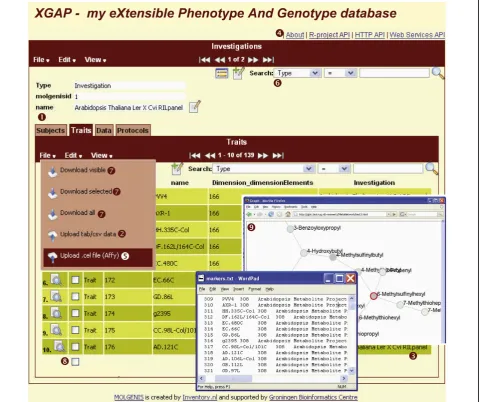
Task: Open the view icon for trait row 7
Action: (56, 296)
